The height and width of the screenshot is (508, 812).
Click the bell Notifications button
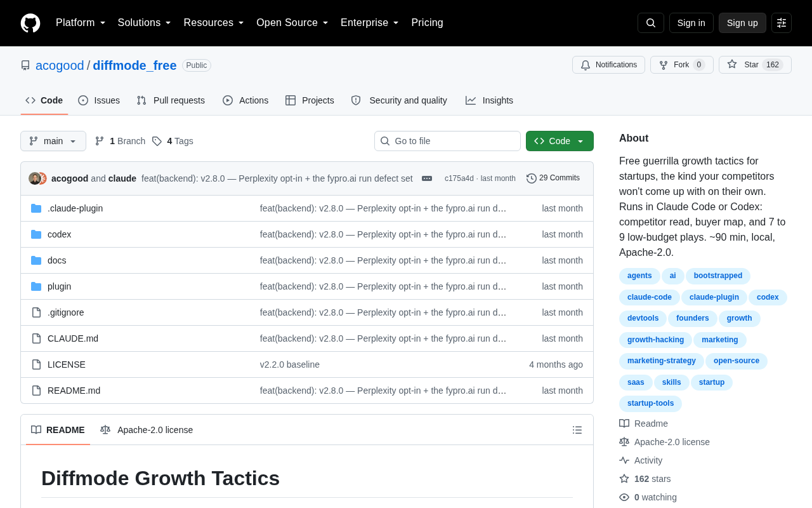click(x=608, y=65)
